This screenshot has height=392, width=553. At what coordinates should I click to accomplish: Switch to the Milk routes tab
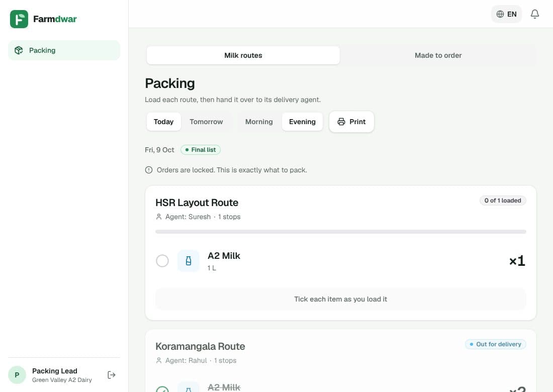(243, 55)
